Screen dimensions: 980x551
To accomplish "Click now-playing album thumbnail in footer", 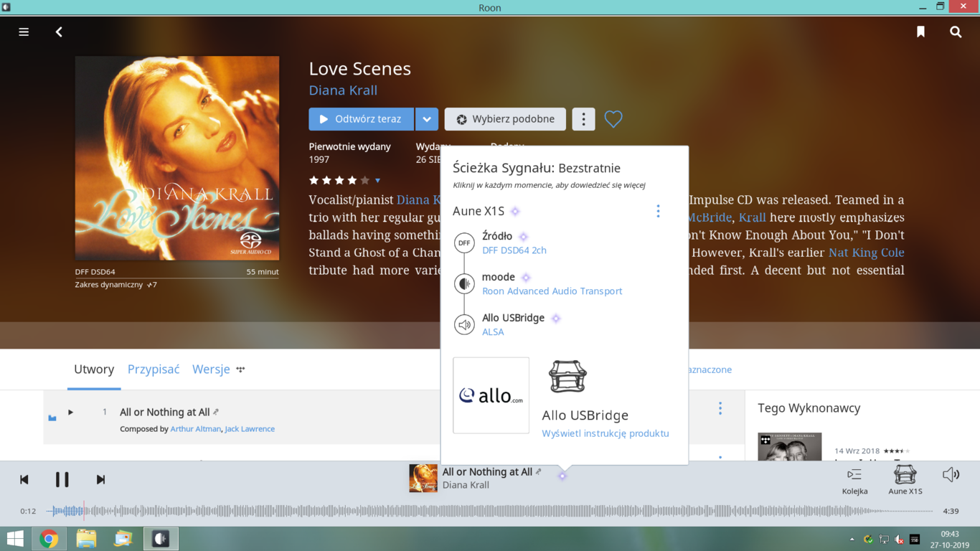I will [x=423, y=479].
